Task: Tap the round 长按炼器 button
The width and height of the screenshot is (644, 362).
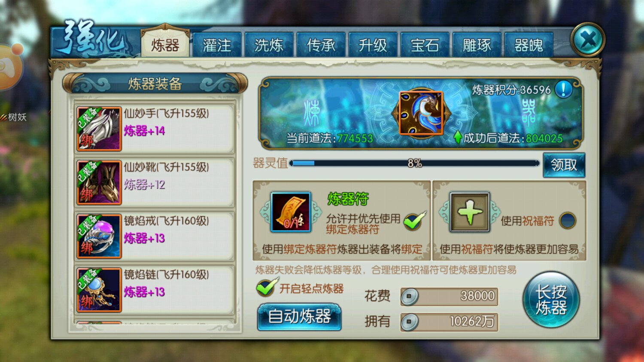Action: click(551, 300)
